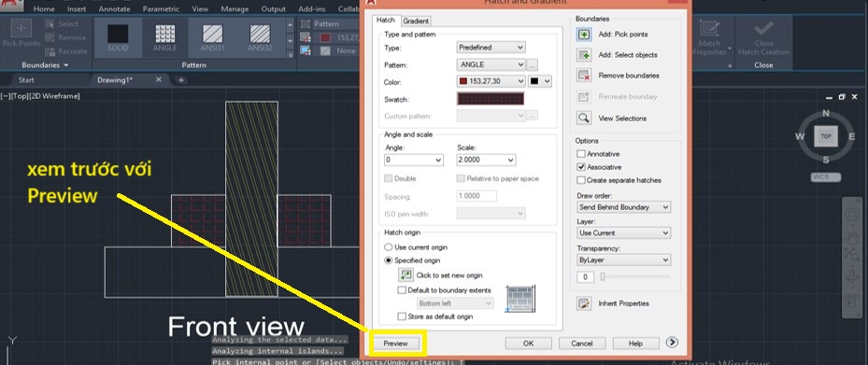Open the Pattern ANGLE dropdown
Image resolution: width=868 pixels, height=365 pixels.
(x=491, y=64)
